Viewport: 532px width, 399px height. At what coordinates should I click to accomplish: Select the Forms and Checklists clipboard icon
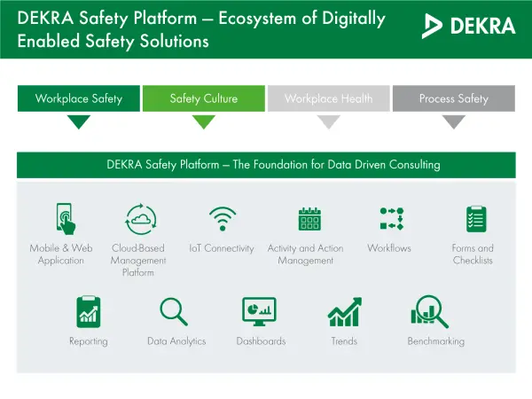point(476,219)
